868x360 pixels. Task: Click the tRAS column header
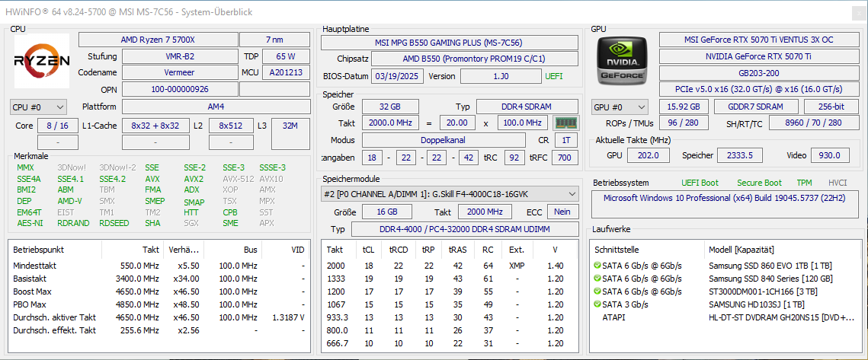coord(458,250)
